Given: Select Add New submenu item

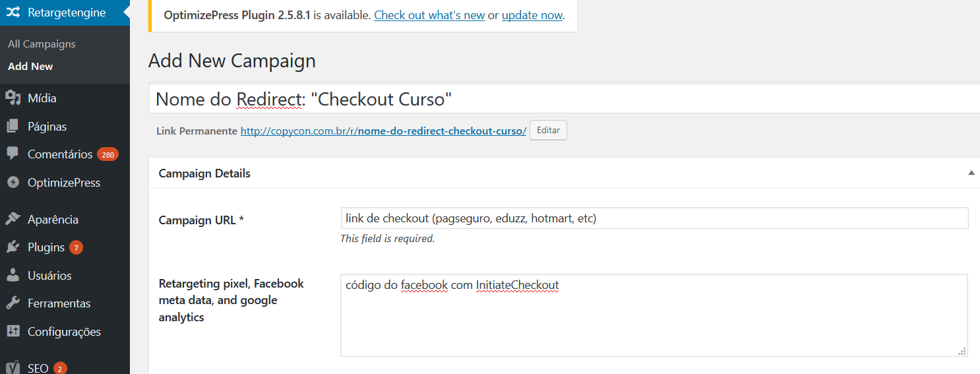Looking at the screenshot, I should [x=30, y=66].
